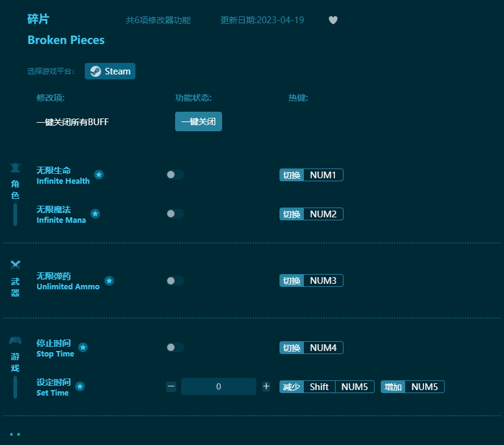The width and height of the screenshot is (504, 445).
Task: Click the 功能状态 column header
Action: [x=193, y=98]
